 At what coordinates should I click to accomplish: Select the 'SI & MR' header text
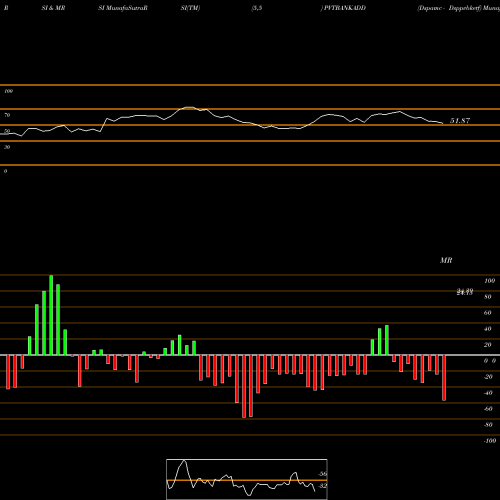(53, 8)
